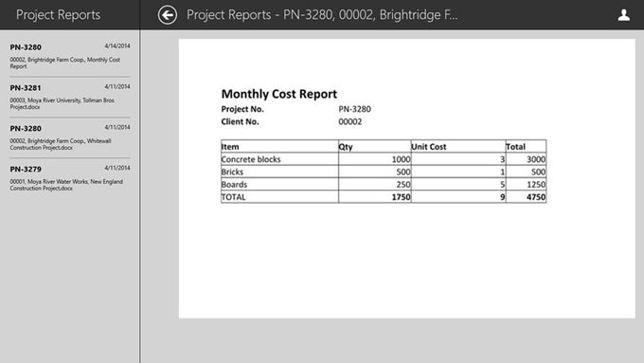Go back using the circled arrow icon
This screenshot has width=644, height=363.
click(x=168, y=15)
